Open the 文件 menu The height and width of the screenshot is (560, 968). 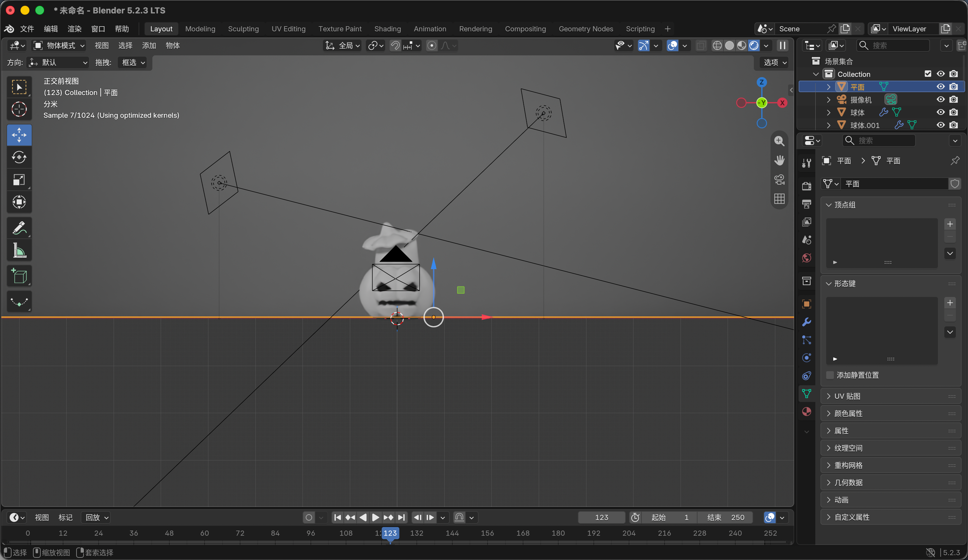pyautogui.click(x=27, y=29)
